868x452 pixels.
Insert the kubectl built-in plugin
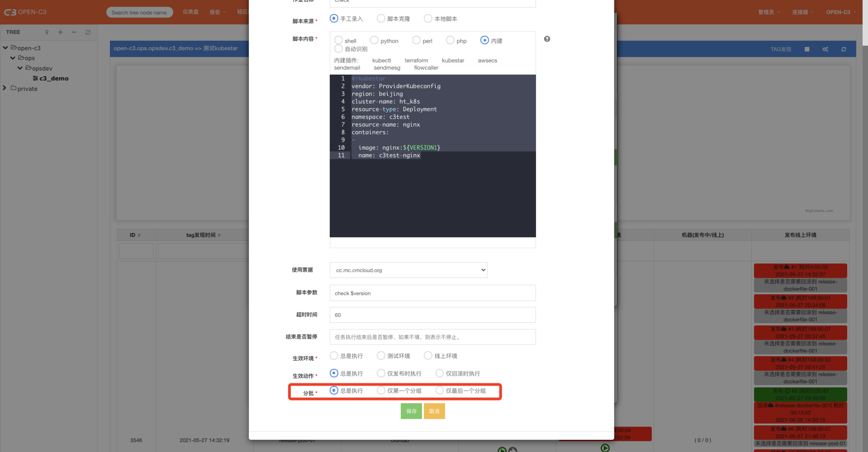(x=382, y=61)
